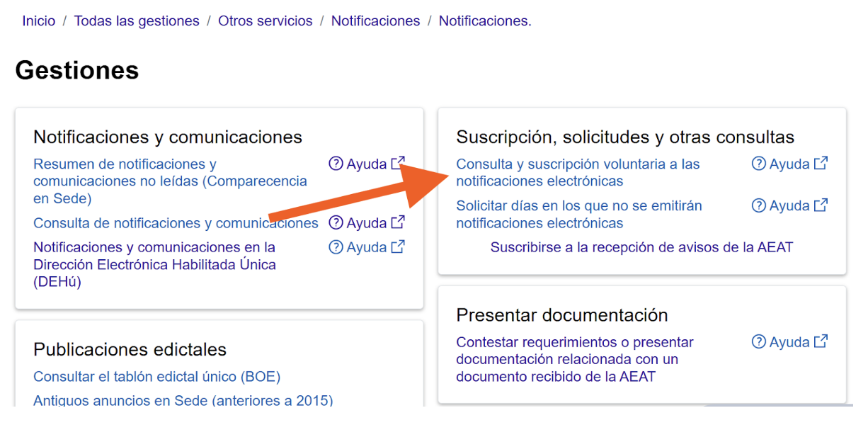Click the 'Notificaciones y comunicaciones' card heading

(x=168, y=137)
